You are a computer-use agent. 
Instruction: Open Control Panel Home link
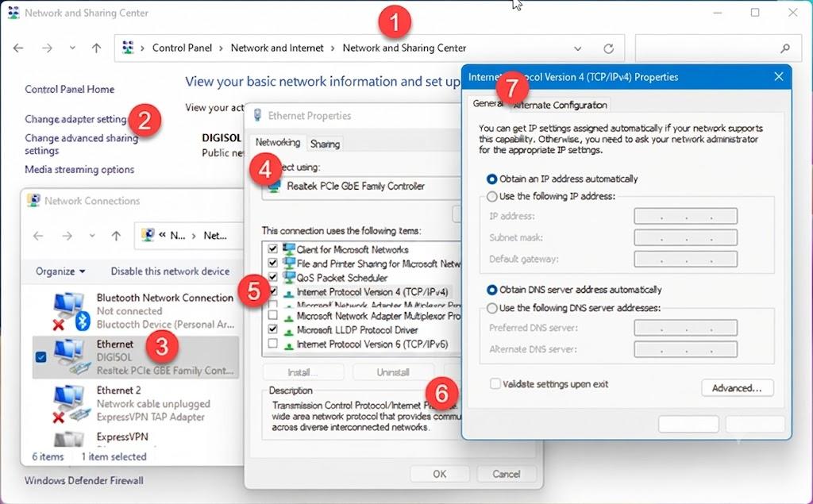coord(70,89)
